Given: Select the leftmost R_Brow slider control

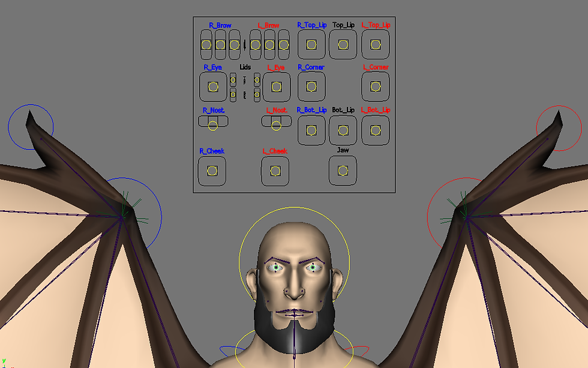Looking at the screenshot, I should click(206, 45).
